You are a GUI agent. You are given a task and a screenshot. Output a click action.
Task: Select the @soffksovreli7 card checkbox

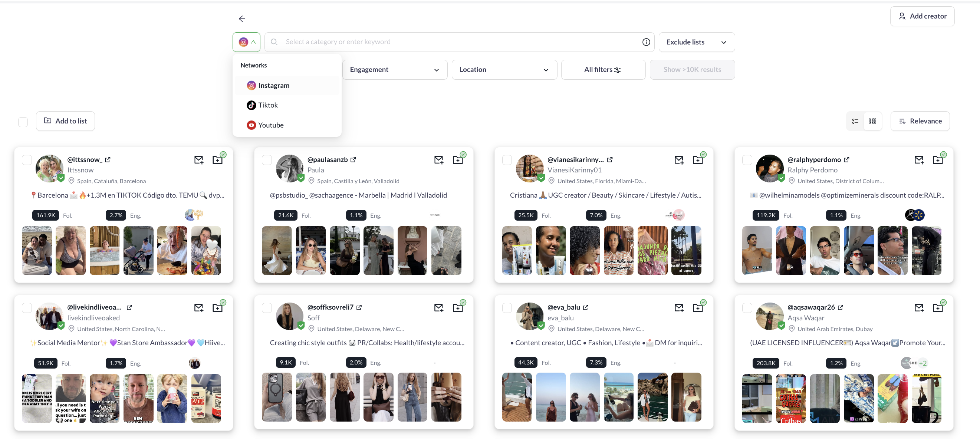pos(267,308)
